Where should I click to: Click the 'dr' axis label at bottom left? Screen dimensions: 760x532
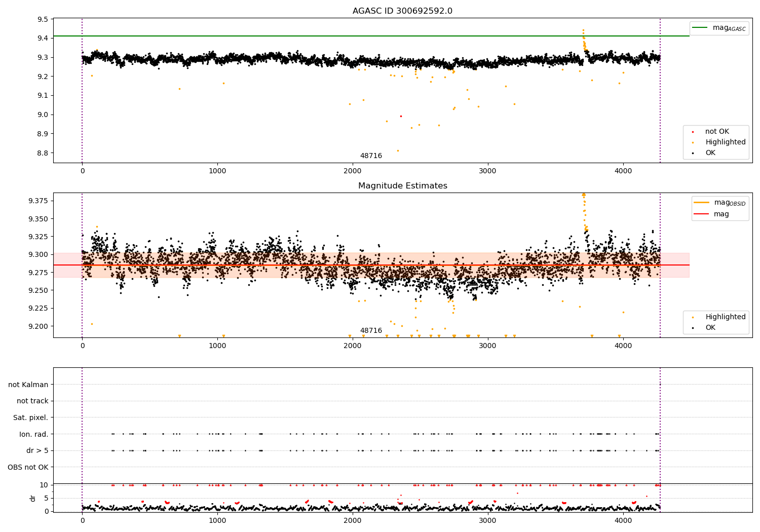coord(33,498)
